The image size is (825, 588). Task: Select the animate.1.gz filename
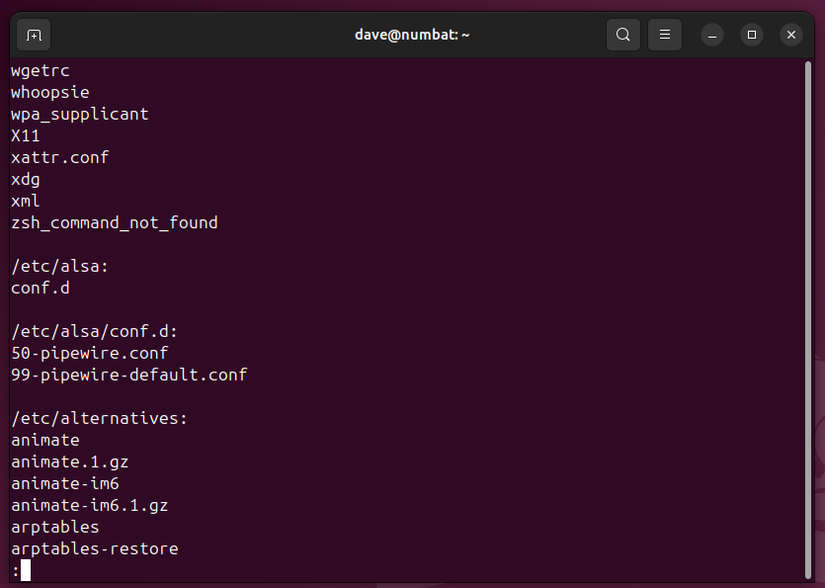pos(69,462)
